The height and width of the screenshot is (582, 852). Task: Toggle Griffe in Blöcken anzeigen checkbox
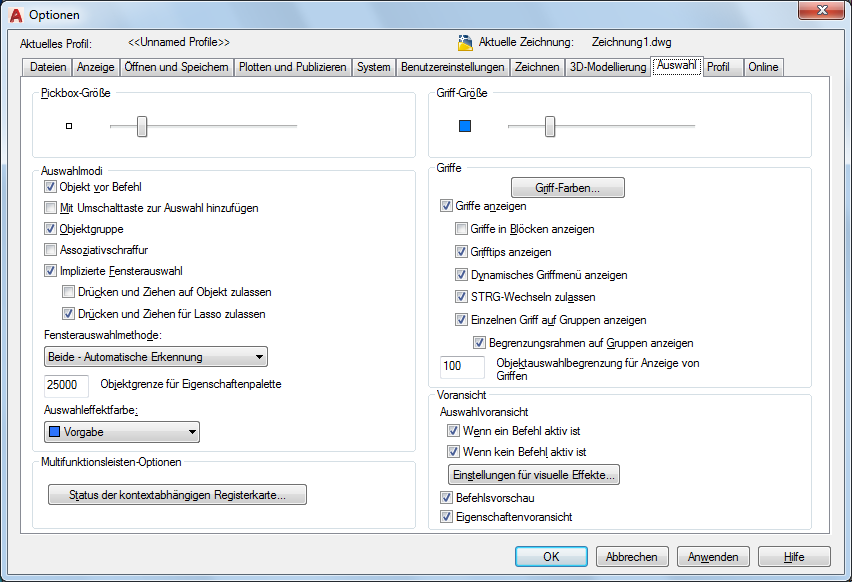coord(461,229)
